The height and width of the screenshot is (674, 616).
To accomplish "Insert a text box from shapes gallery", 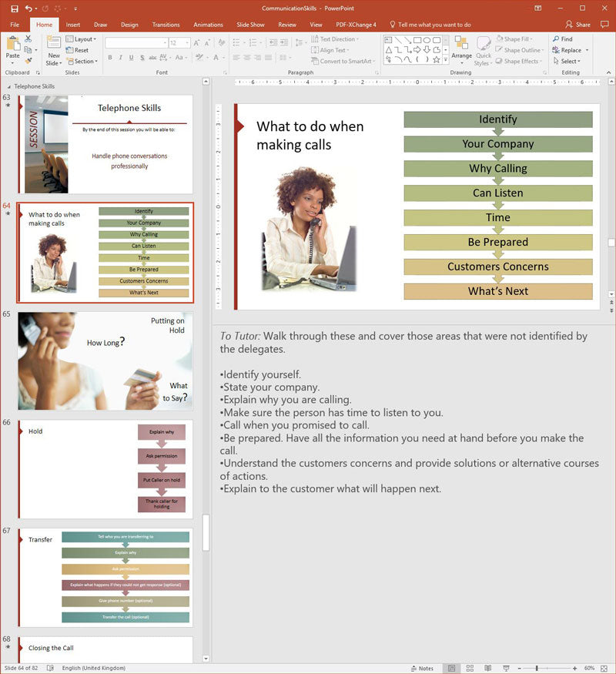I will pos(388,40).
